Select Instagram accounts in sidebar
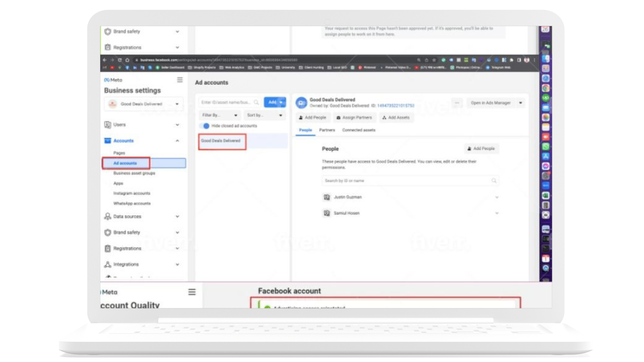The image size is (644, 362). (132, 193)
